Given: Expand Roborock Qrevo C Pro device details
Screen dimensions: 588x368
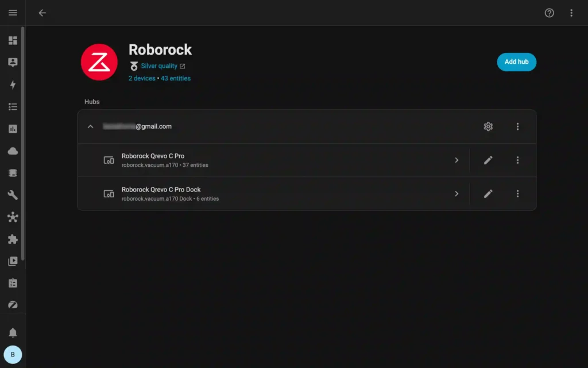Looking at the screenshot, I should (457, 160).
